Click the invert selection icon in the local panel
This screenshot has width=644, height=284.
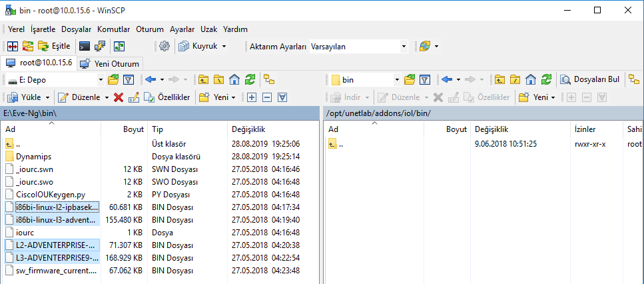coord(282,97)
